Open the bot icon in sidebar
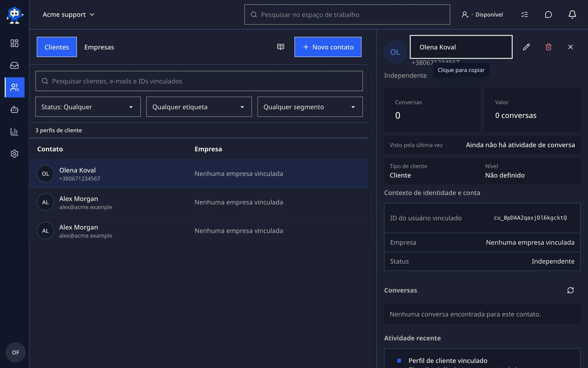Screen dimensions: 588x368 15,110
